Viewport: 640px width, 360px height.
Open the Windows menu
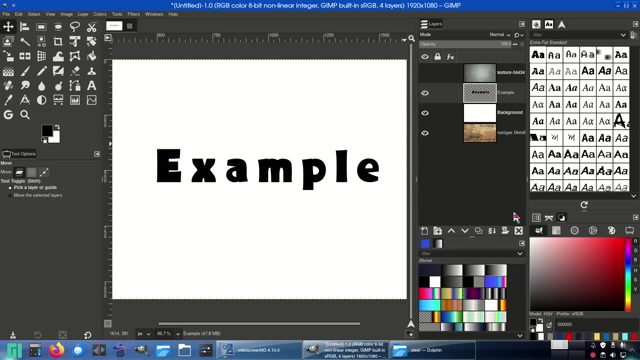point(154,14)
